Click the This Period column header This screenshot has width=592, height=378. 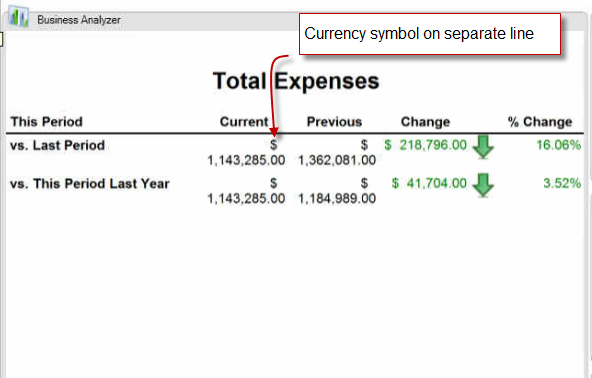click(46, 122)
